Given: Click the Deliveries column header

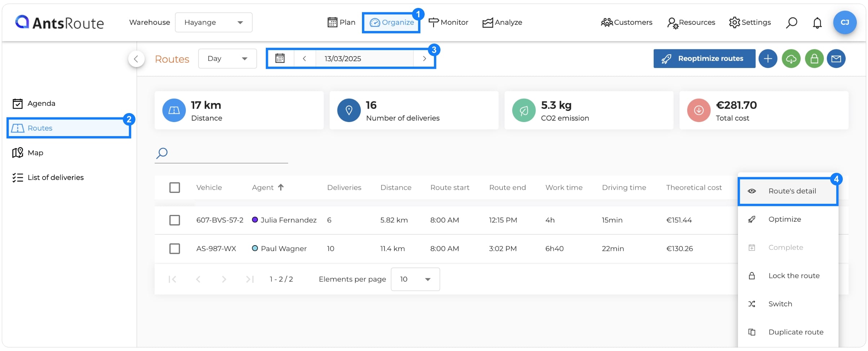Looking at the screenshot, I should [x=344, y=188].
